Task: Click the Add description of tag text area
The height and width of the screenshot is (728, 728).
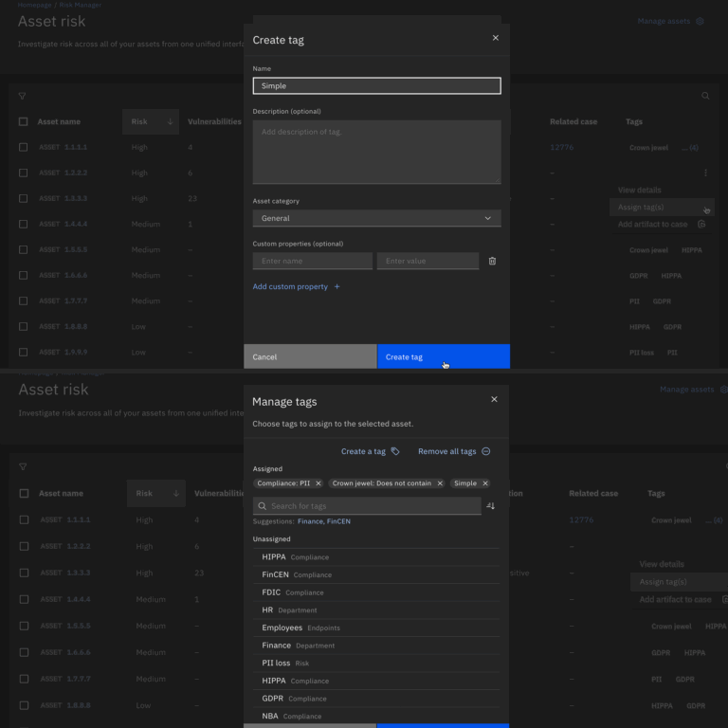Action: (376, 152)
